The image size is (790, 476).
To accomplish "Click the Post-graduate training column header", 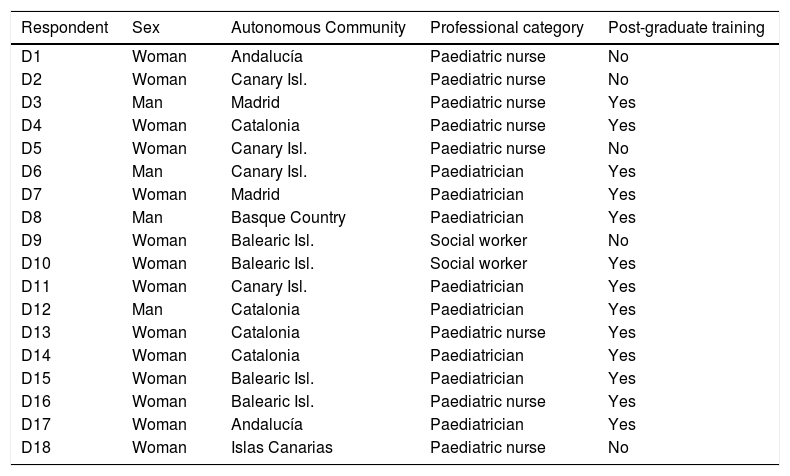I will 686,28.
